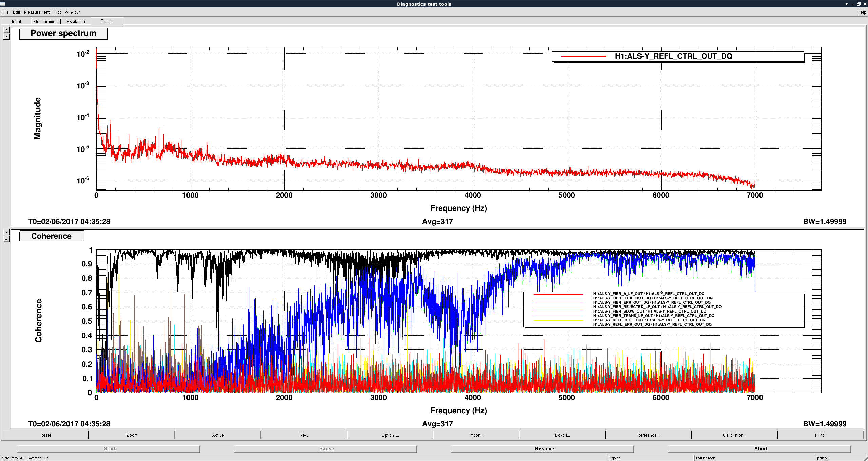The width and height of the screenshot is (868, 461).
Task: Click Frequency (Hz) label under Coherence plot
Action: pyautogui.click(x=458, y=410)
